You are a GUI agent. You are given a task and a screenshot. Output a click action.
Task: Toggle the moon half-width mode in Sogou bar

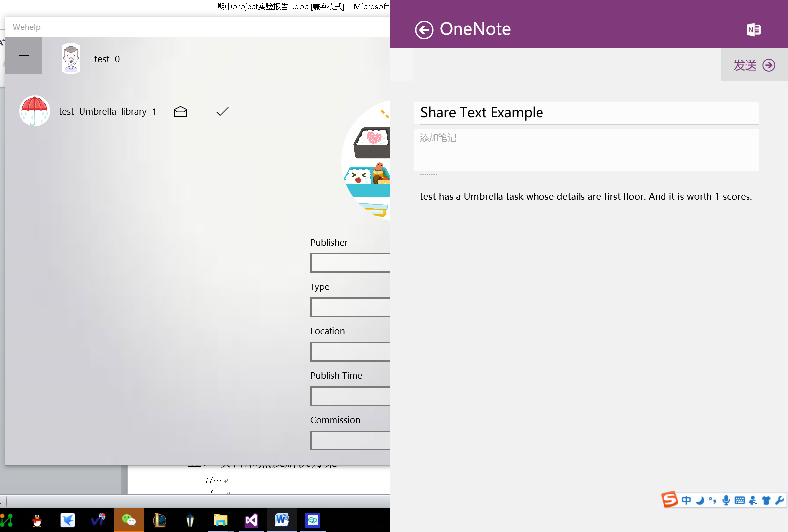700,500
